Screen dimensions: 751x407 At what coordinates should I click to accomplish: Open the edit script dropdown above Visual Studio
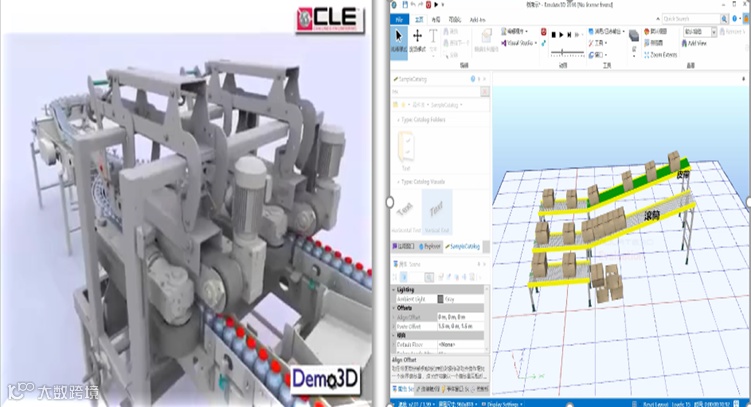coord(515,32)
